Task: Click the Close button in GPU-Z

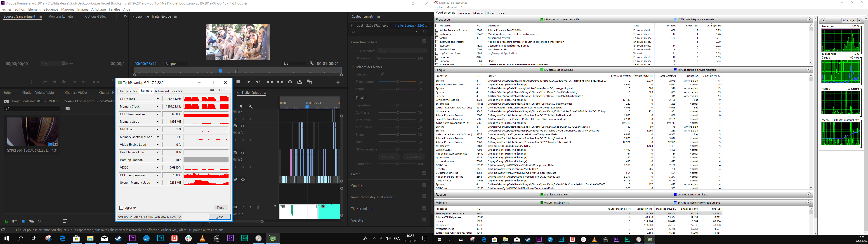Action: [x=219, y=217]
